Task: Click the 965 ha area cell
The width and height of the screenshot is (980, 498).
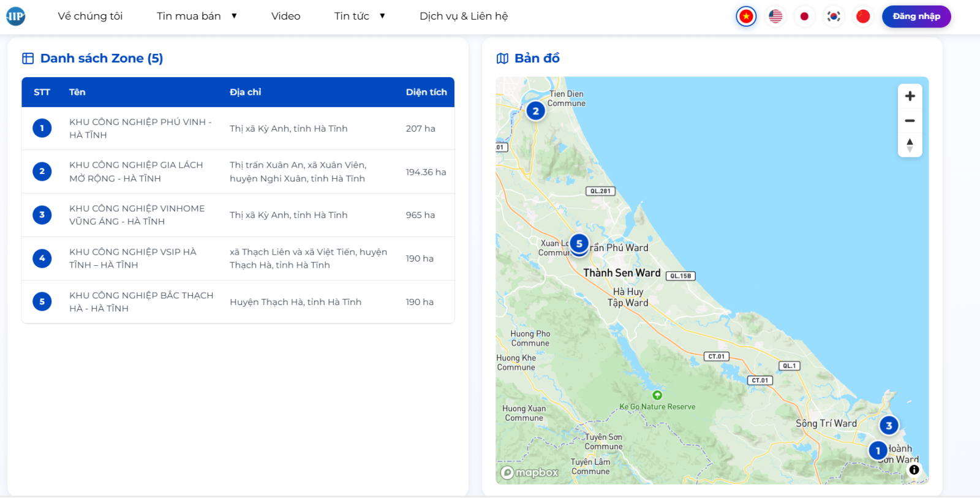Action: (420, 215)
